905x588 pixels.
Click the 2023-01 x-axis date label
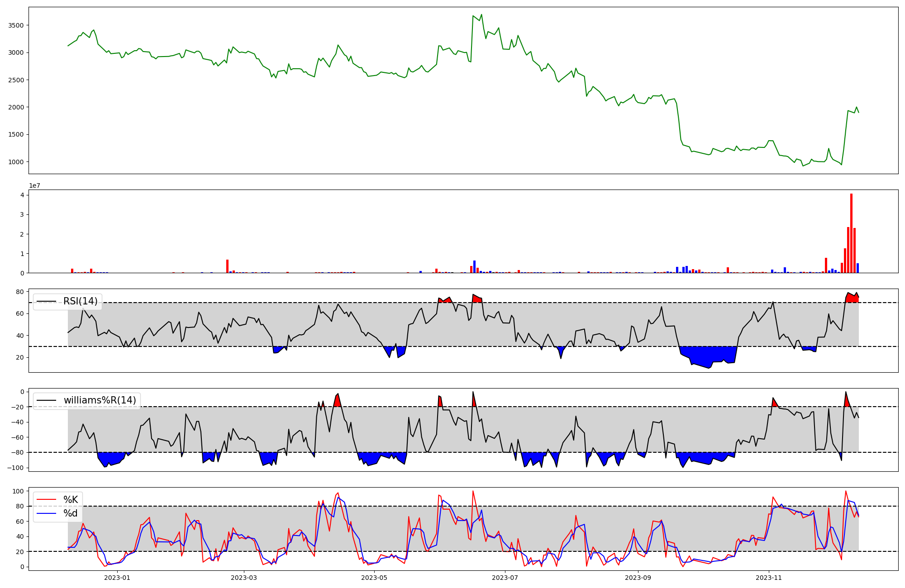tap(117, 578)
